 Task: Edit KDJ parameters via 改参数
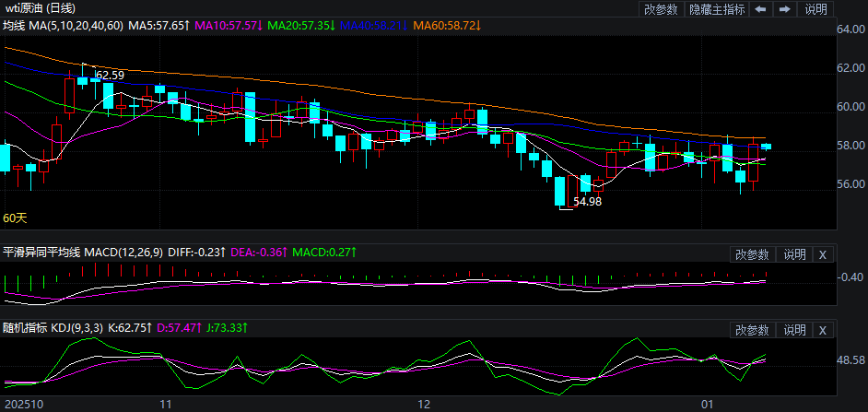pyautogui.click(x=752, y=330)
